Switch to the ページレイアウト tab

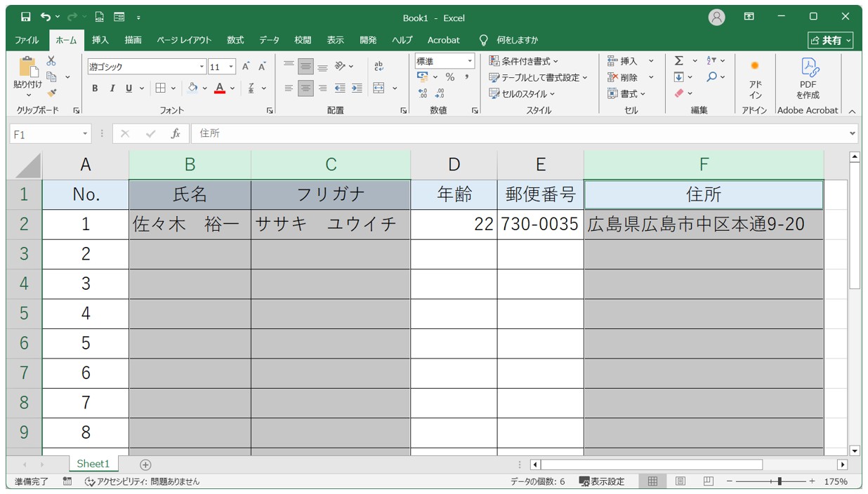pyautogui.click(x=184, y=40)
